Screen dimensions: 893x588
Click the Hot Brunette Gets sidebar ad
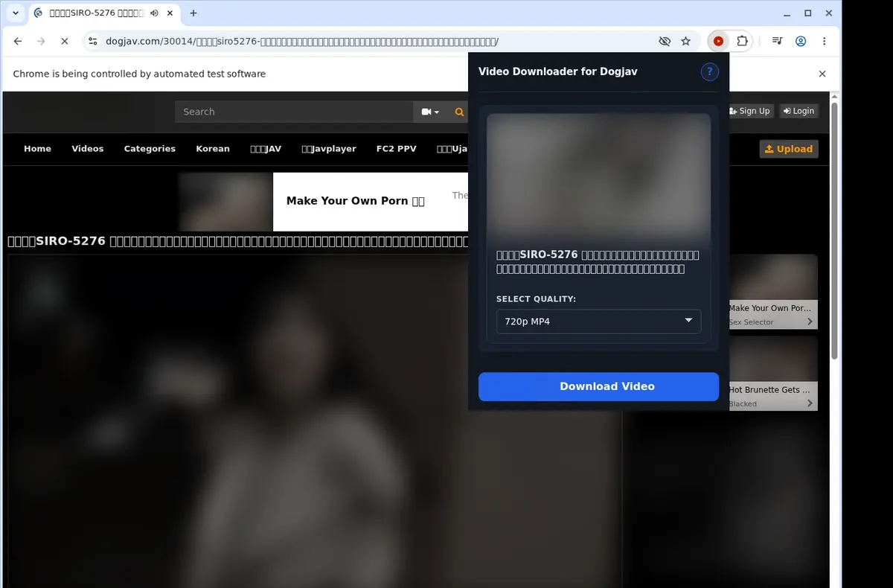[772, 373]
